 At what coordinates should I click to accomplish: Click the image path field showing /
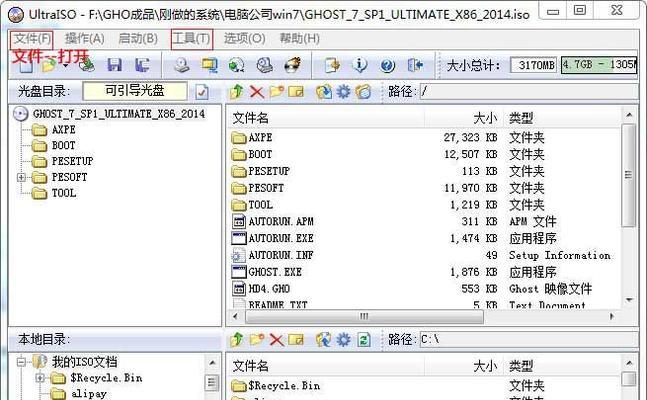pos(529,92)
